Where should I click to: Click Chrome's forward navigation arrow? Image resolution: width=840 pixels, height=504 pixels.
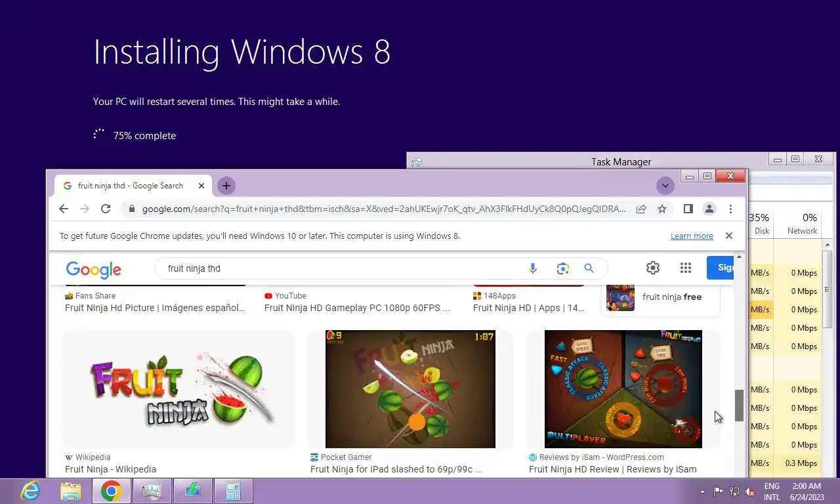(85, 209)
